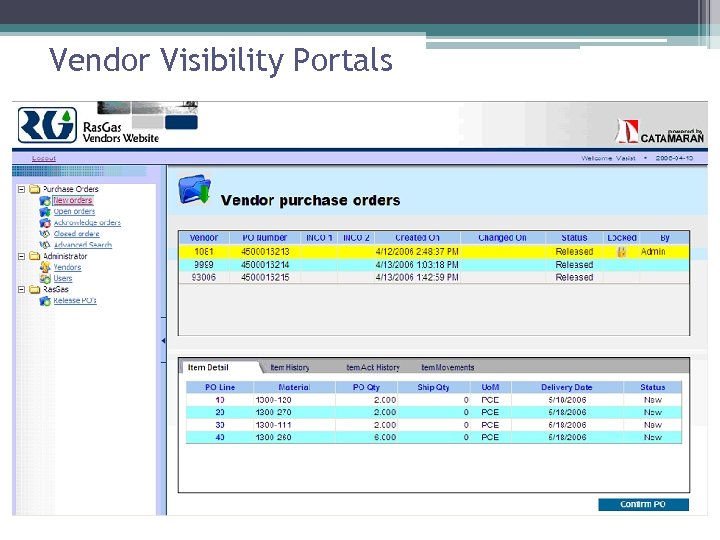Click the blue folder download icon

click(194, 189)
